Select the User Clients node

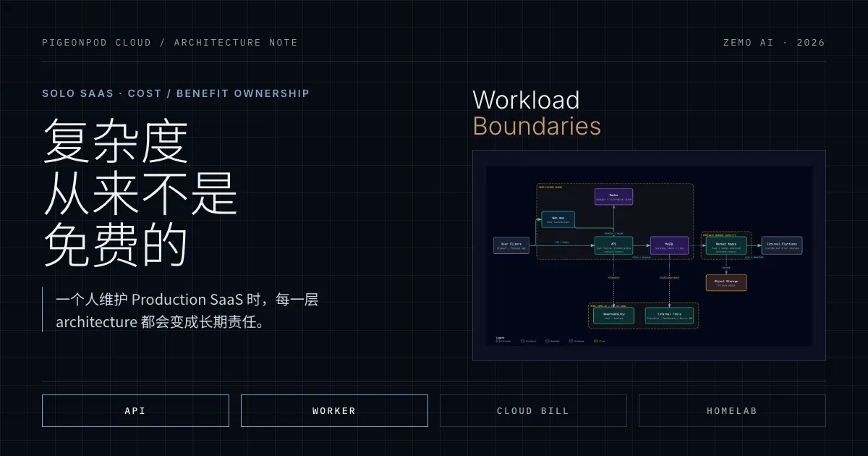pos(511,245)
